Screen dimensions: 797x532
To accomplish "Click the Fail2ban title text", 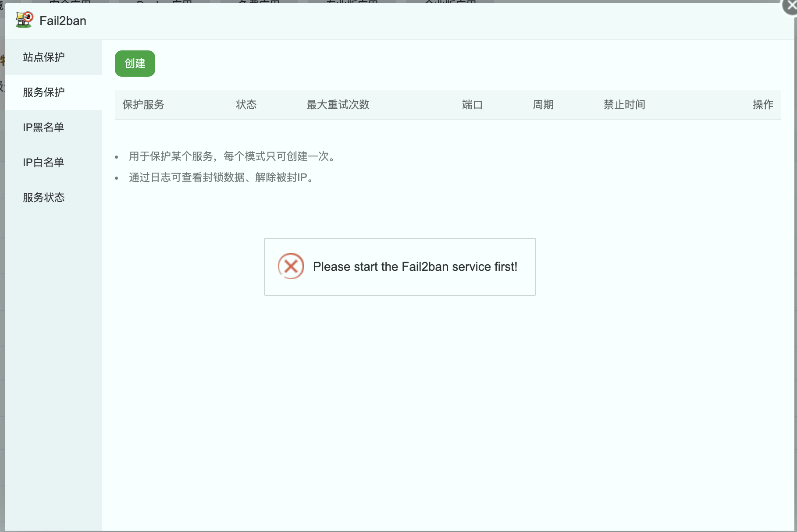I will click(63, 21).
